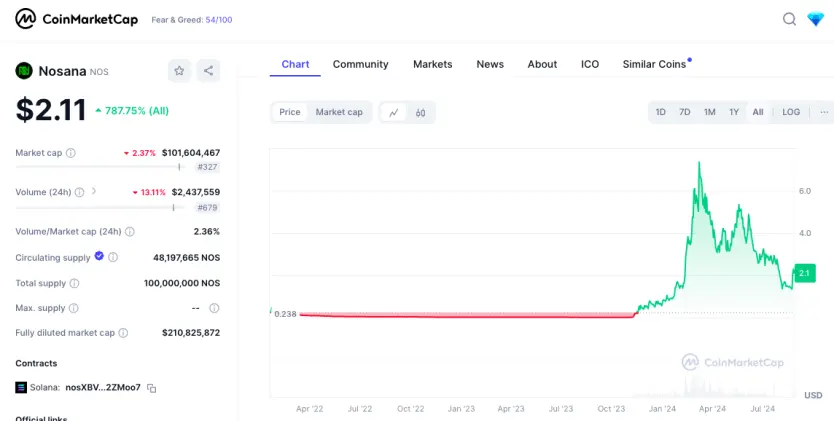Image resolution: width=834 pixels, height=421 pixels.
Task: Open the Similar Coins tab
Action: [x=655, y=64]
